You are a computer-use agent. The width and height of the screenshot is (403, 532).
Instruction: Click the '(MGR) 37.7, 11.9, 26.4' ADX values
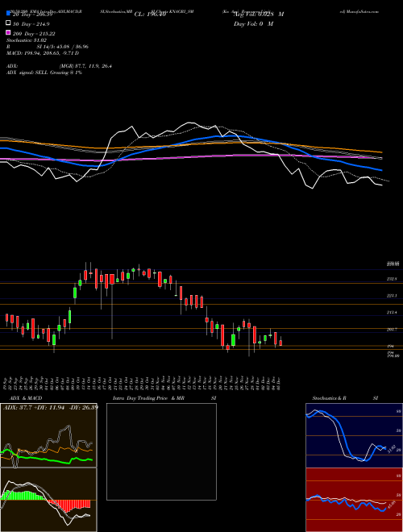(x=85, y=66)
